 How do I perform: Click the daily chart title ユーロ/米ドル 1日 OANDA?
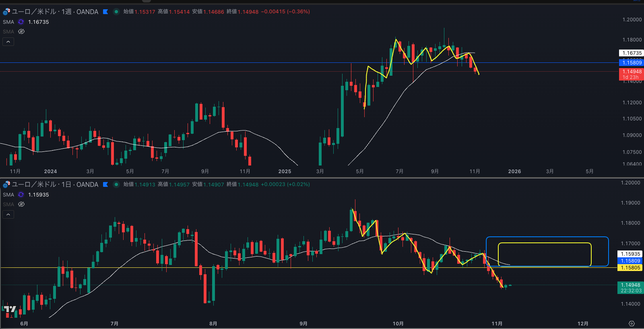pyautogui.click(x=55, y=184)
